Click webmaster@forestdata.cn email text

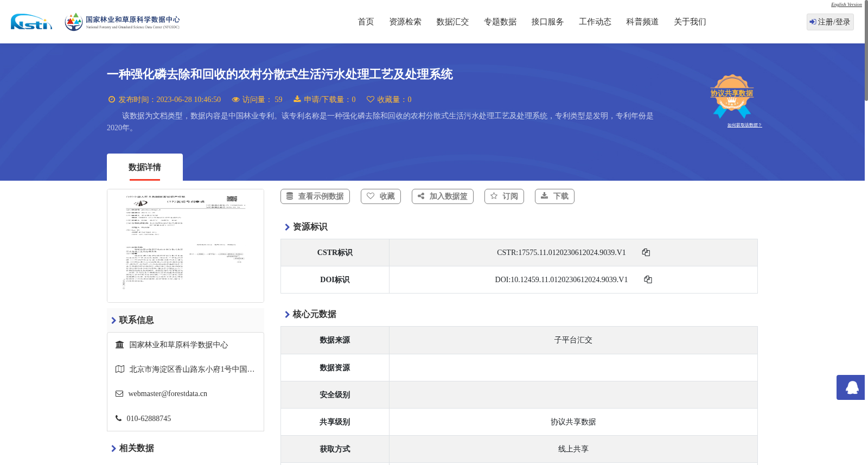coord(168,394)
